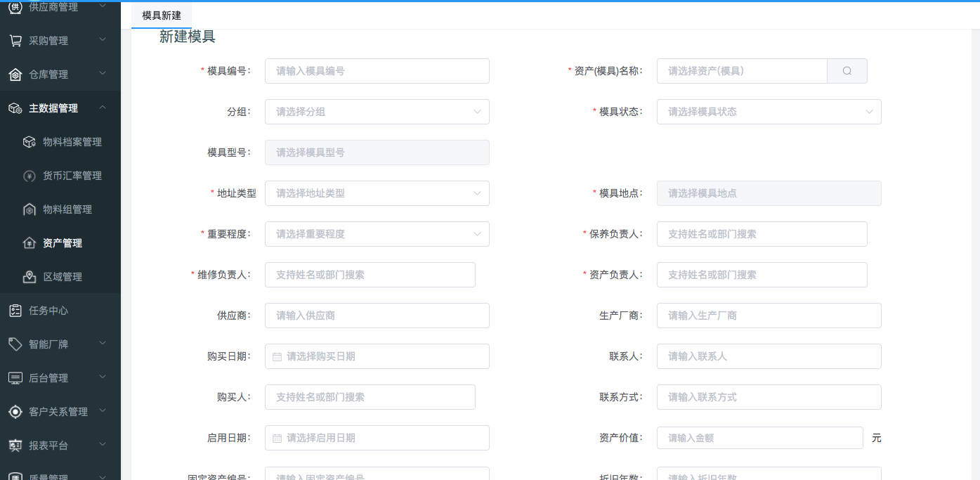Open the 模具状态 dropdown

pos(769,112)
